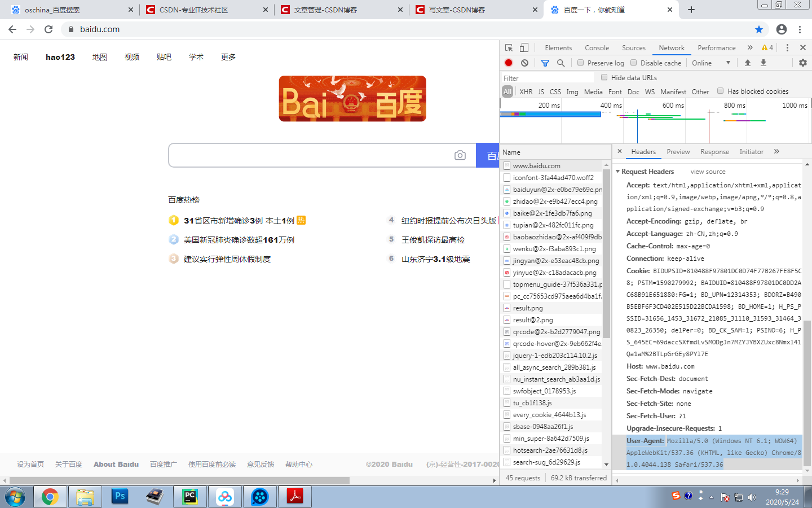This screenshot has width=812, height=508.
Task: Click view source link
Action: [x=708, y=172]
